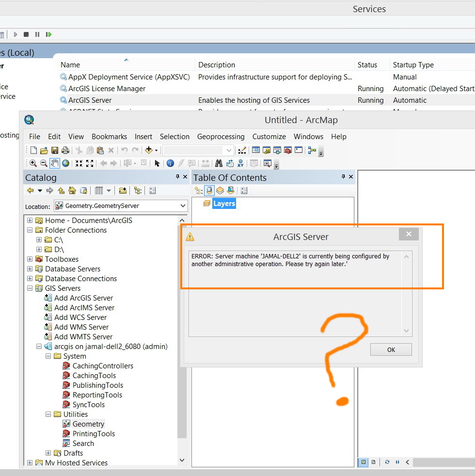Viewport: 475px width, 476px height.
Task: Toggle the Catalog panel auto-hide pin
Action: 177,176
